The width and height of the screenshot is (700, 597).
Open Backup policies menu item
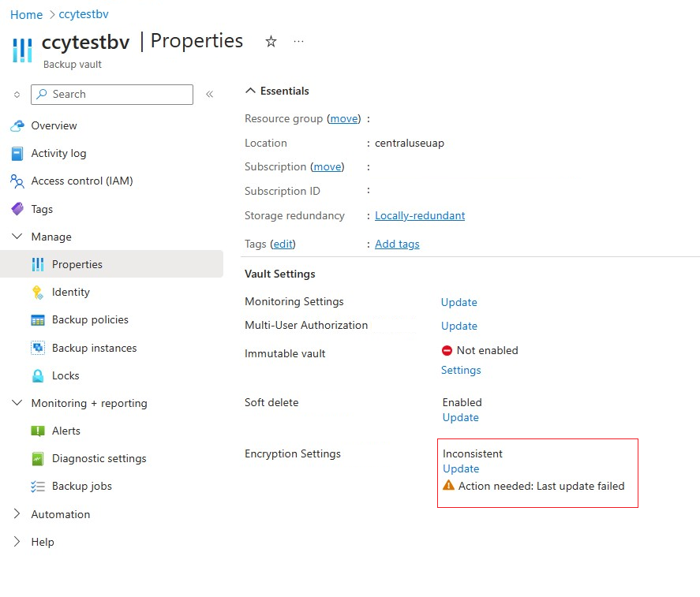pos(90,320)
